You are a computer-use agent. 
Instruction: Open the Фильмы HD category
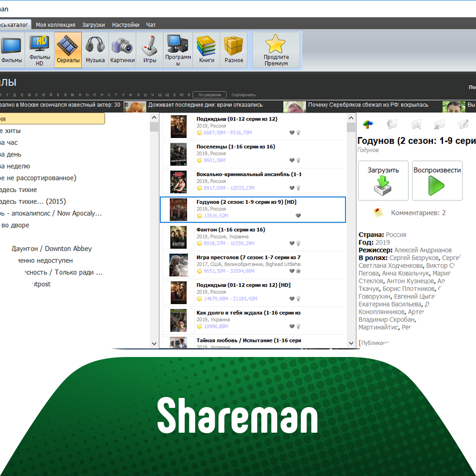coord(40,50)
